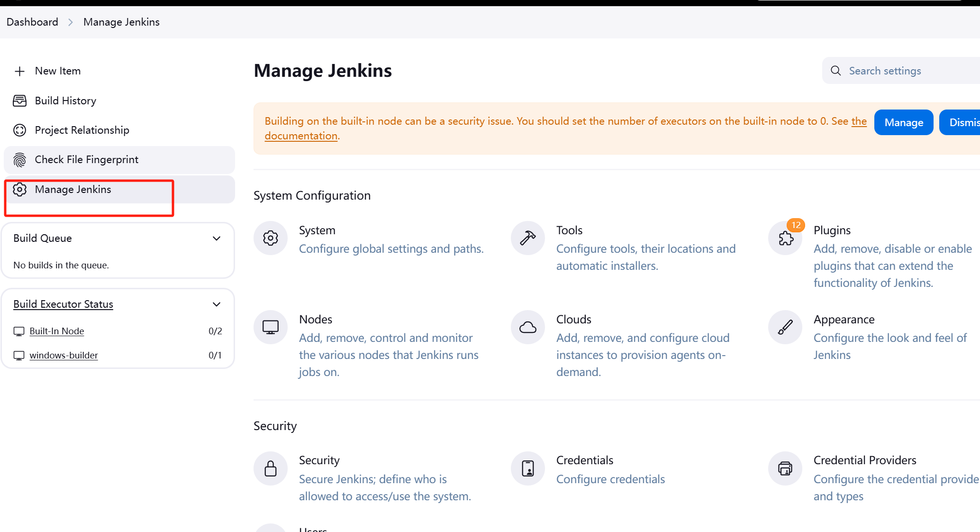Open Check File Fingerprint in sidebar
This screenshot has height=532, width=980.
point(119,160)
